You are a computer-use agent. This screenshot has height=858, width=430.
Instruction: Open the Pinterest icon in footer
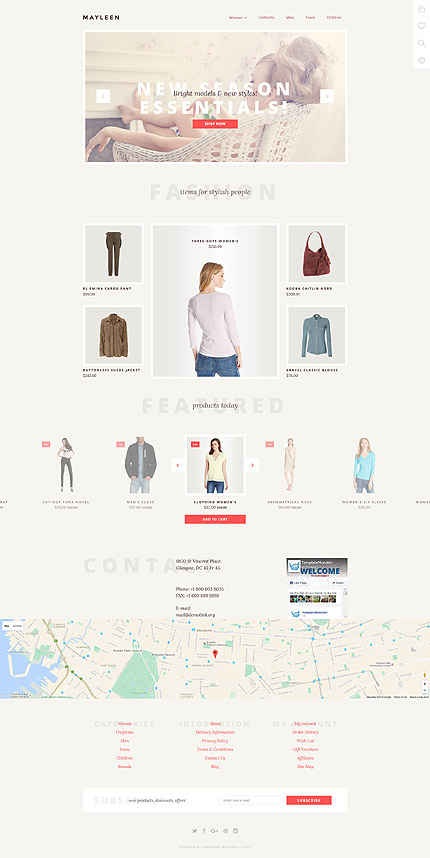coord(225,831)
